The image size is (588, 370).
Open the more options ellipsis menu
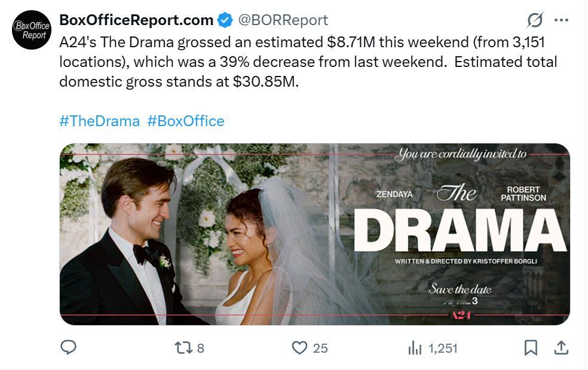coord(561,20)
